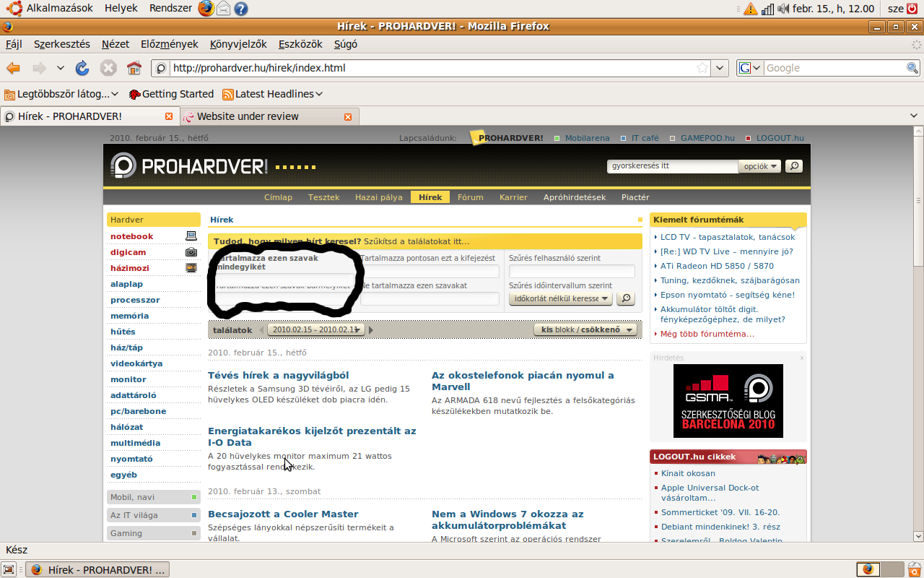Open the notebook category link
The width and height of the screenshot is (924, 578).
[132, 236]
